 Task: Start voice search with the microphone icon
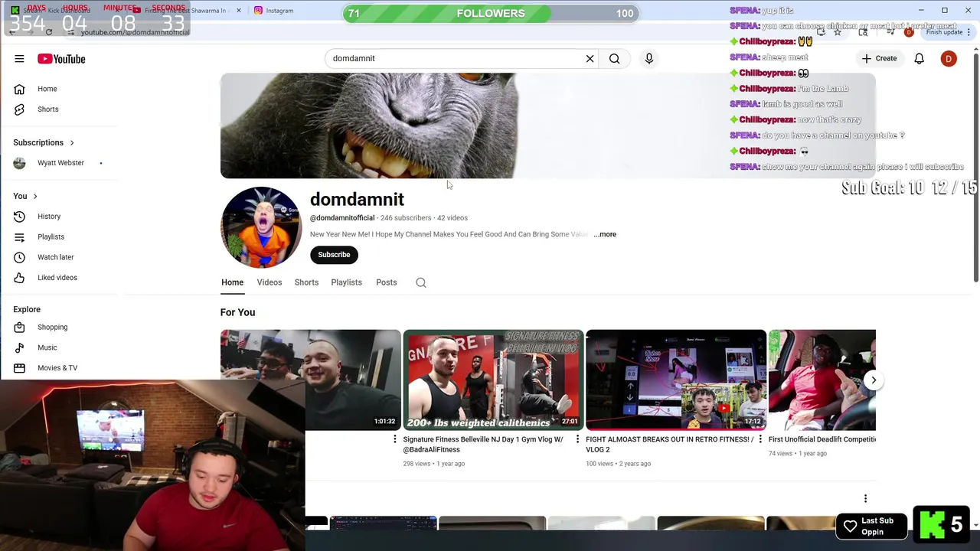point(648,58)
